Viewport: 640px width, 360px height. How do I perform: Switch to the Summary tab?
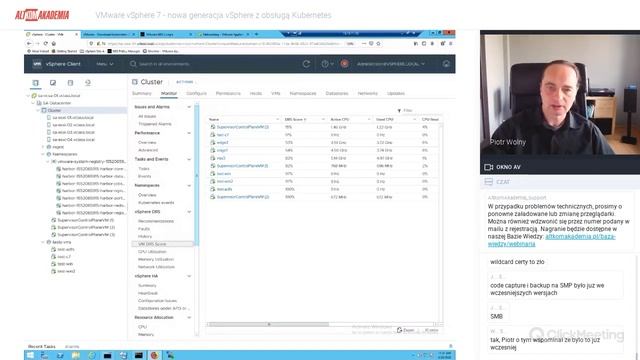pos(142,93)
